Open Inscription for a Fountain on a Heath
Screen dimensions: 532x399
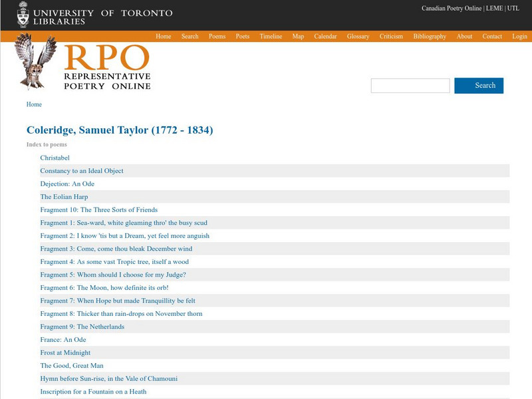93,392
